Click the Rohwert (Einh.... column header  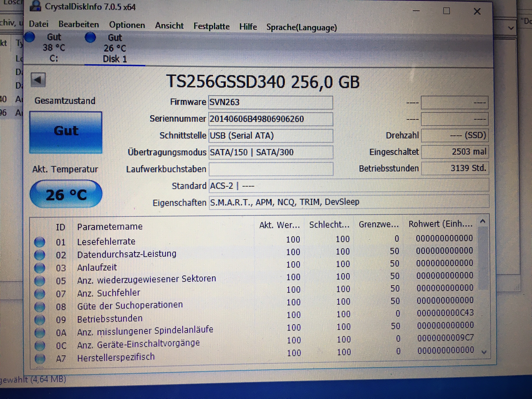(440, 224)
